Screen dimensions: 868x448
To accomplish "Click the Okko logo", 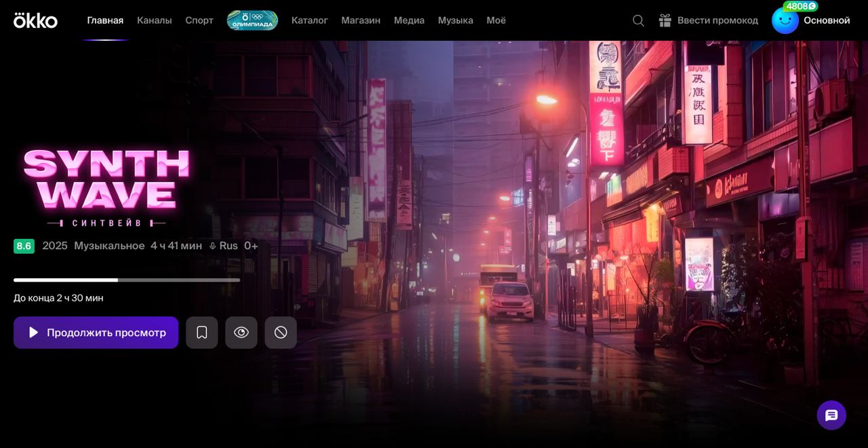I will click(35, 20).
